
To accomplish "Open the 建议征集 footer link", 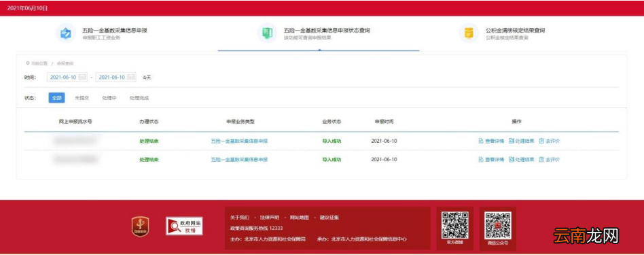I will coord(329,217).
